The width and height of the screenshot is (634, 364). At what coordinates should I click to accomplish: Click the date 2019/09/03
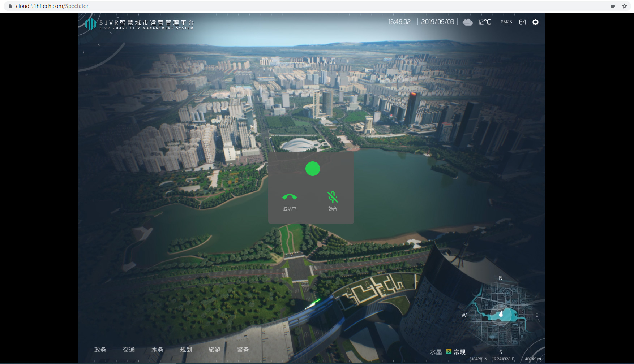[438, 22]
